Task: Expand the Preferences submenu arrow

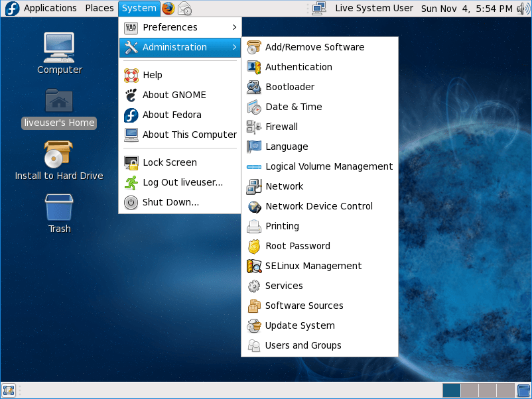Action: coord(234,27)
